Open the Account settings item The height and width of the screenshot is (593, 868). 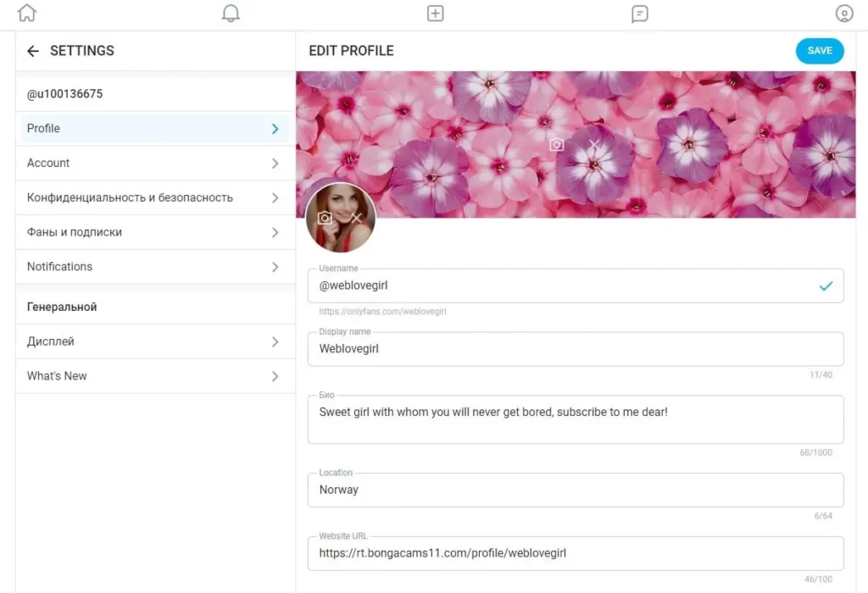[x=156, y=163]
